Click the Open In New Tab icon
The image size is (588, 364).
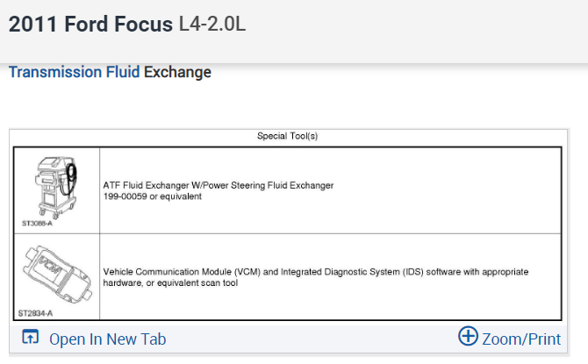(x=30, y=339)
